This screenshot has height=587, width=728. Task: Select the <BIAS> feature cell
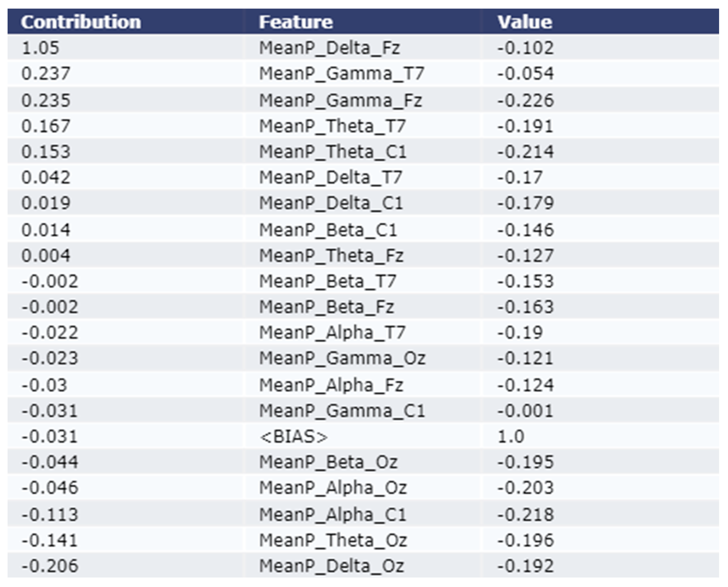(x=294, y=436)
